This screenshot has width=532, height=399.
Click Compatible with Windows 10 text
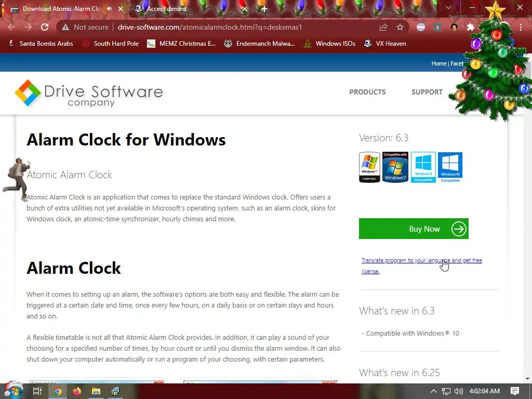point(410,333)
